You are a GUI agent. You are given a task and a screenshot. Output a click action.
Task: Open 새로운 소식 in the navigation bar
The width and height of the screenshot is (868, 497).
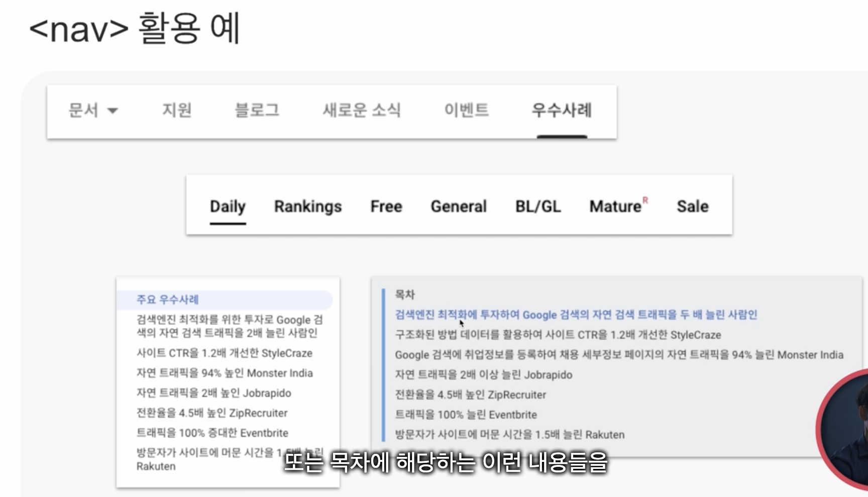point(361,110)
